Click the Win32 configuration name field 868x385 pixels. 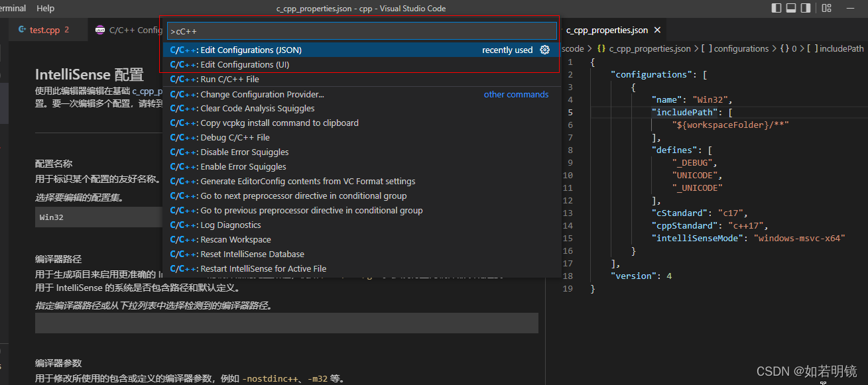[x=99, y=217]
